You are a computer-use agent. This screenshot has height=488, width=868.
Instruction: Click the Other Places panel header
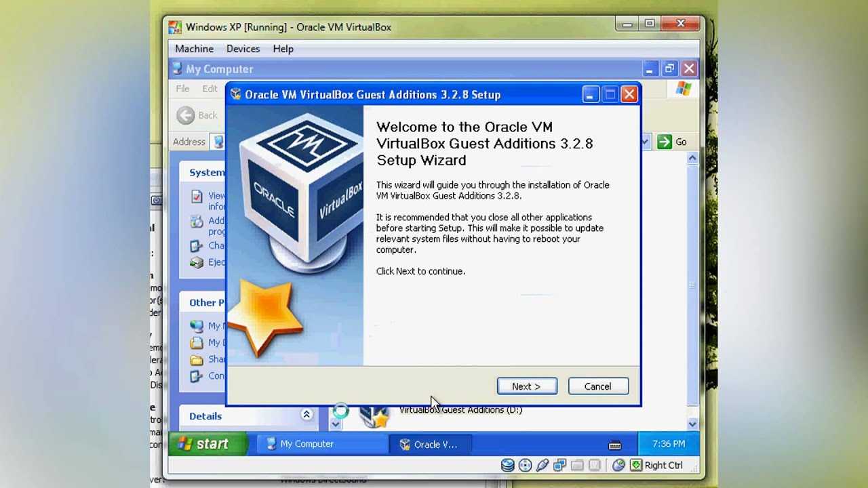[203, 302]
